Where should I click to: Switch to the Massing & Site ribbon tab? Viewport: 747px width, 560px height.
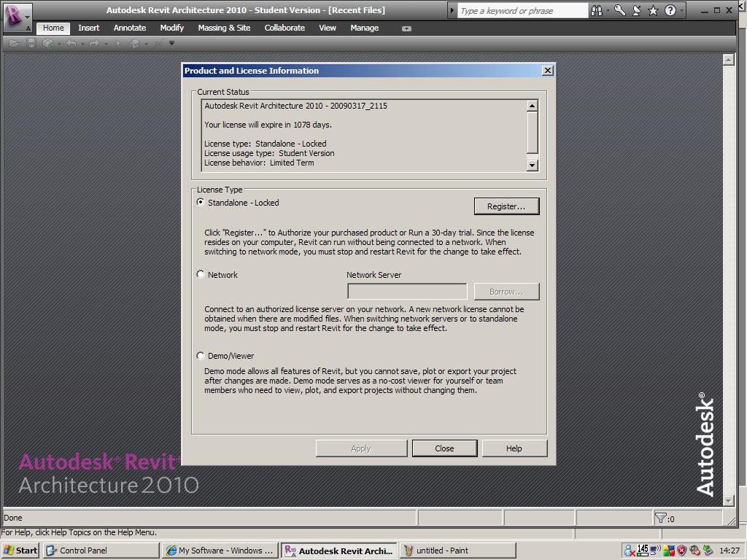coord(225,28)
